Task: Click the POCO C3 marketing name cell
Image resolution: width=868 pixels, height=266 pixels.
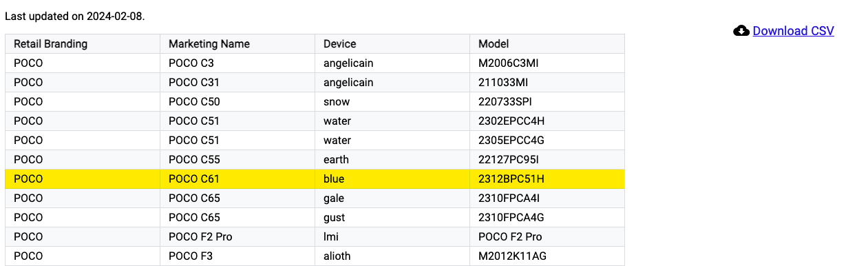Action: coord(237,63)
